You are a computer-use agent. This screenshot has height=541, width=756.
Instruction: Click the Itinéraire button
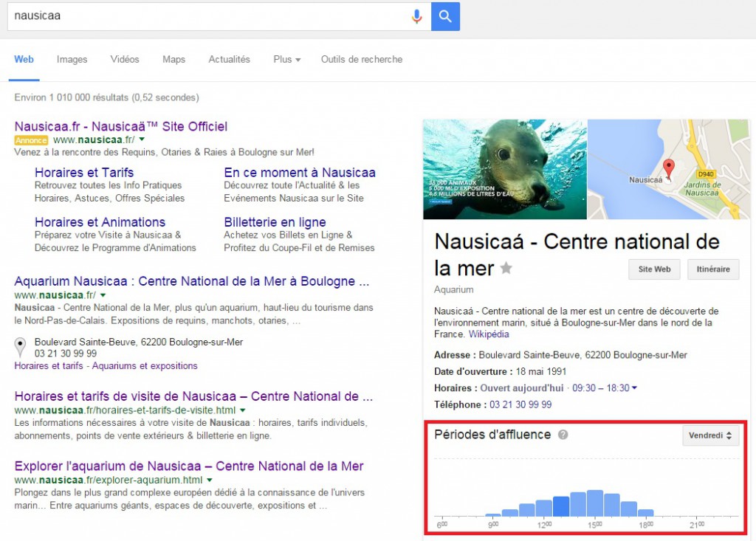coord(713,269)
